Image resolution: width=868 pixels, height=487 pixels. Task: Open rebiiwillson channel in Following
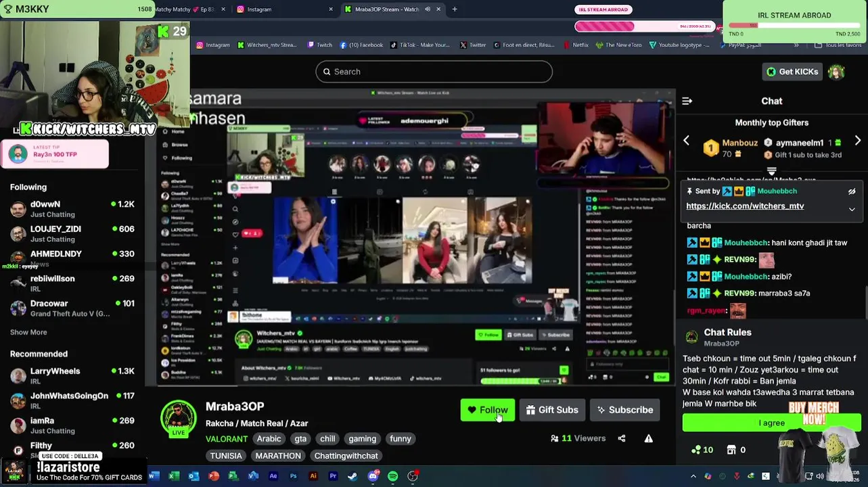pos(72,283)
